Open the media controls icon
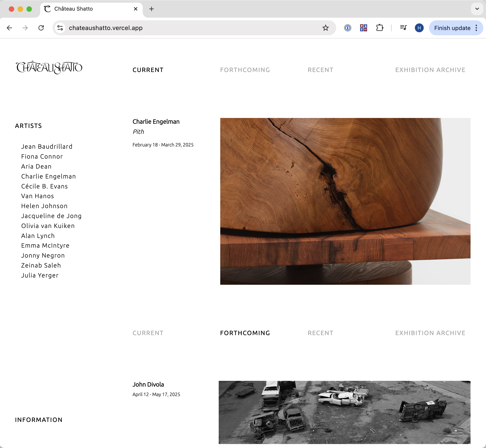This screenshot has width=486, height=448. click(x=403, y=28)
